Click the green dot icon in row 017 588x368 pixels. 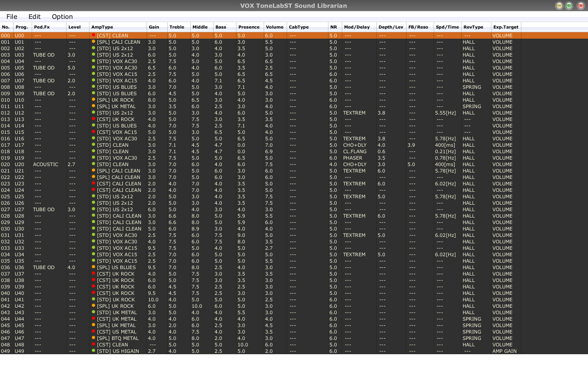tap(94, 144)
